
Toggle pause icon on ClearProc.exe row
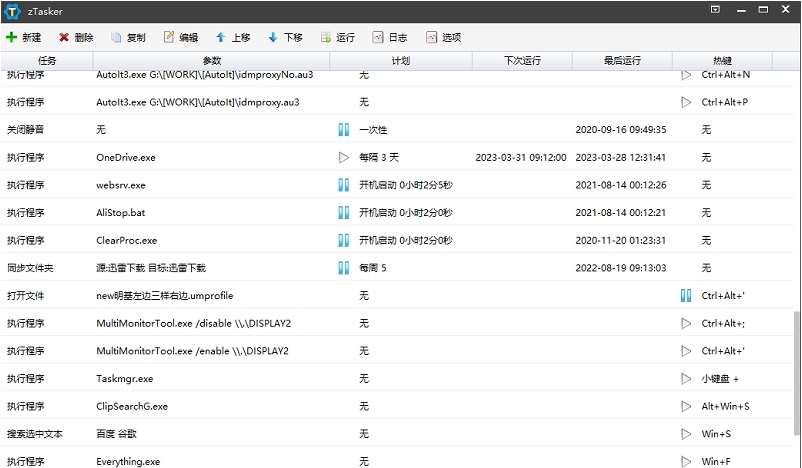pyautogui.click(x=344, y=240)
